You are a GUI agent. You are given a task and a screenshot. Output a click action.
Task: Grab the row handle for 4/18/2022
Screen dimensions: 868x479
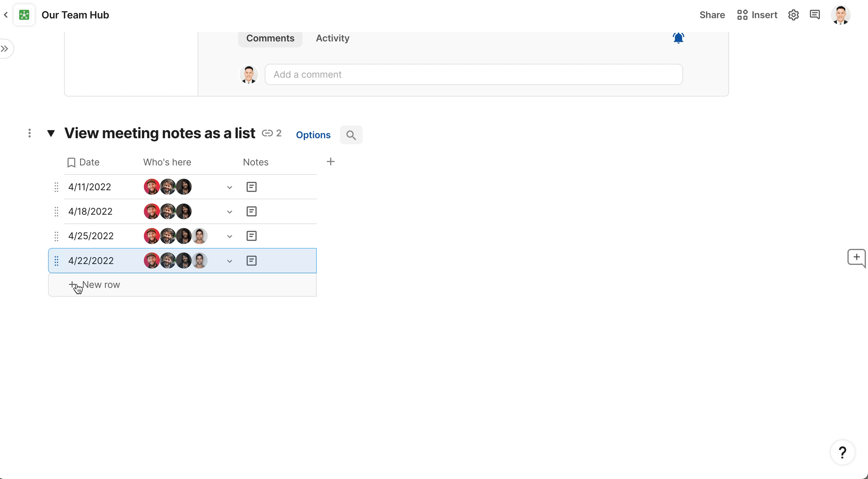click(56, 211)
